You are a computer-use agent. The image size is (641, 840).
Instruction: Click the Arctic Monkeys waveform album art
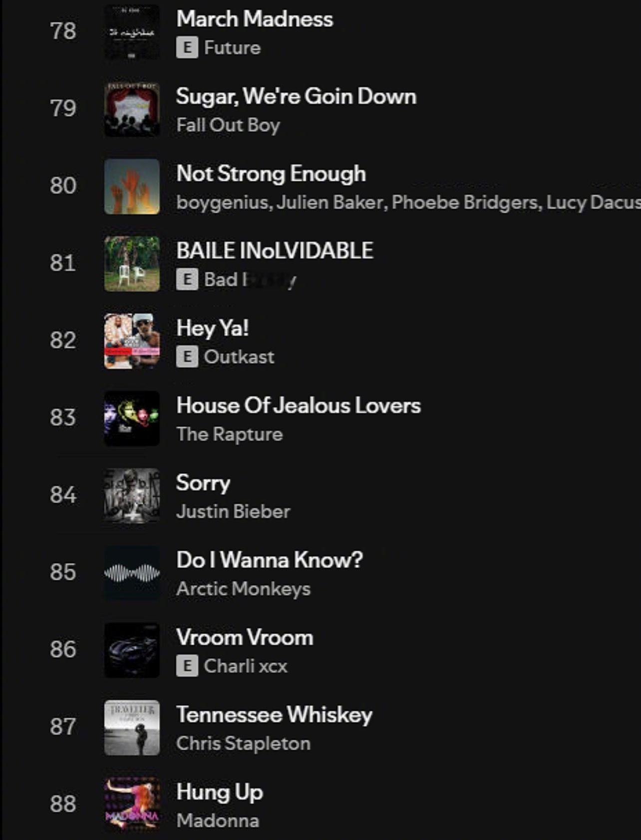point(132,573)
